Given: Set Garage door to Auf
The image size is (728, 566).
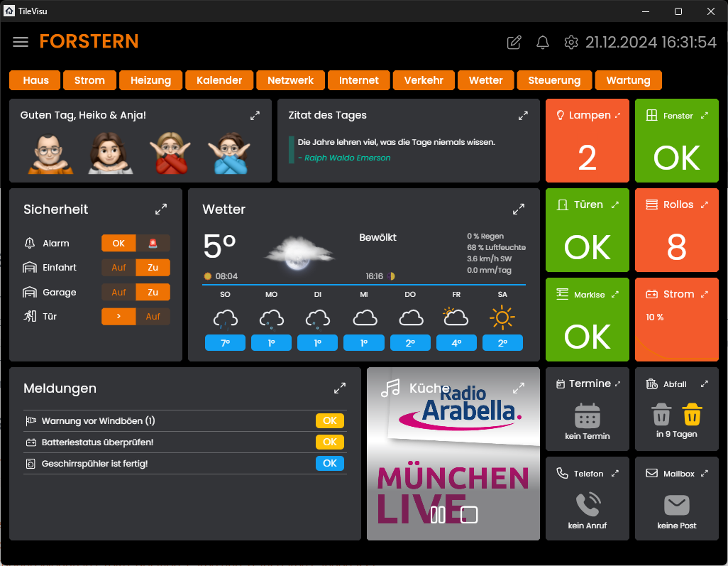Looking at the screenshot, I should tap(118, 293).
